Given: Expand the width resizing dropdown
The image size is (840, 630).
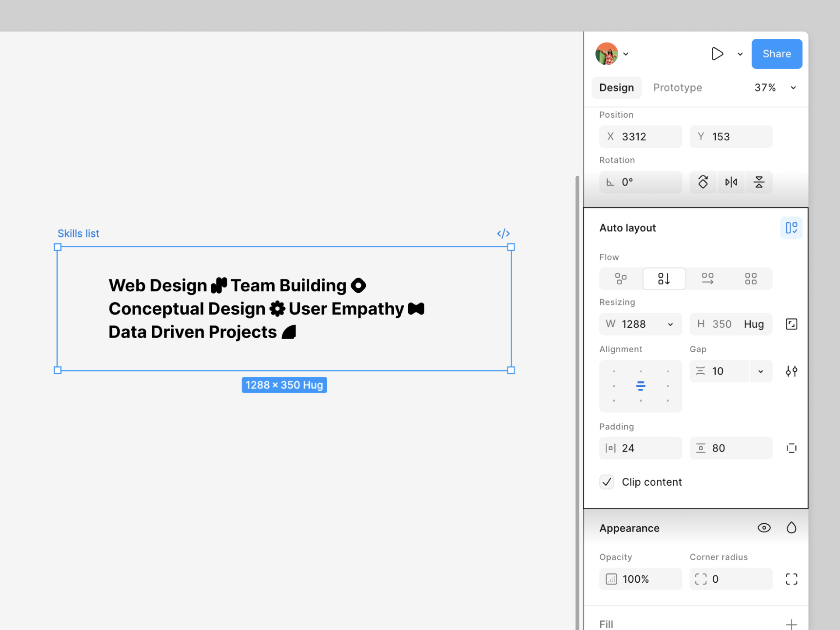Looking at the screenshot, I should point(670,324).
